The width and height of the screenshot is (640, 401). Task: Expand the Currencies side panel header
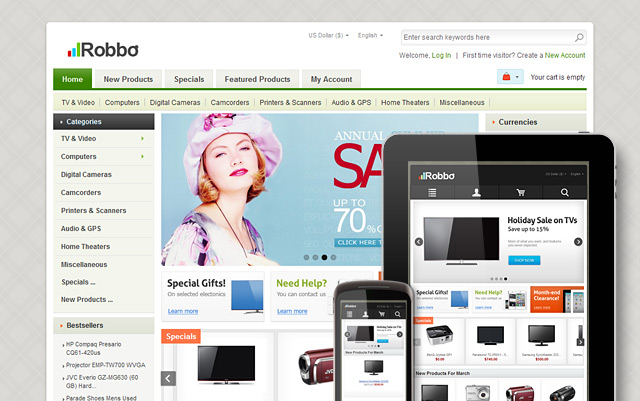pos(536,122)
